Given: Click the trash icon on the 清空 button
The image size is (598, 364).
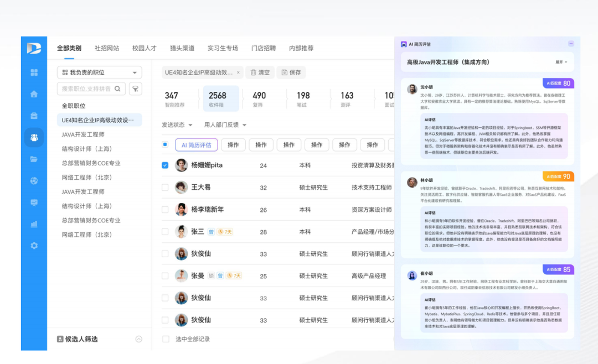Looking at the screenshot, I should click(x=253, y=72).
